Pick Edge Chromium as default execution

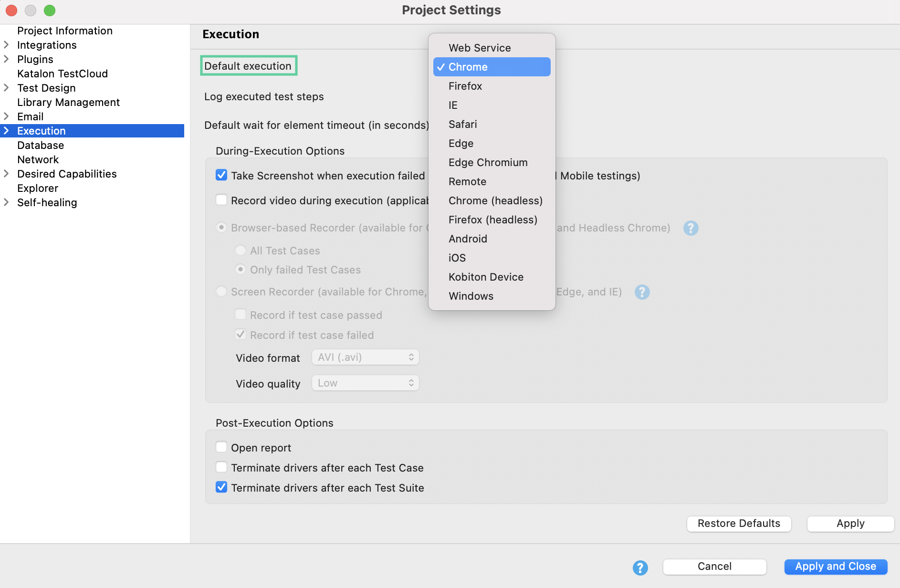[488, 162]
